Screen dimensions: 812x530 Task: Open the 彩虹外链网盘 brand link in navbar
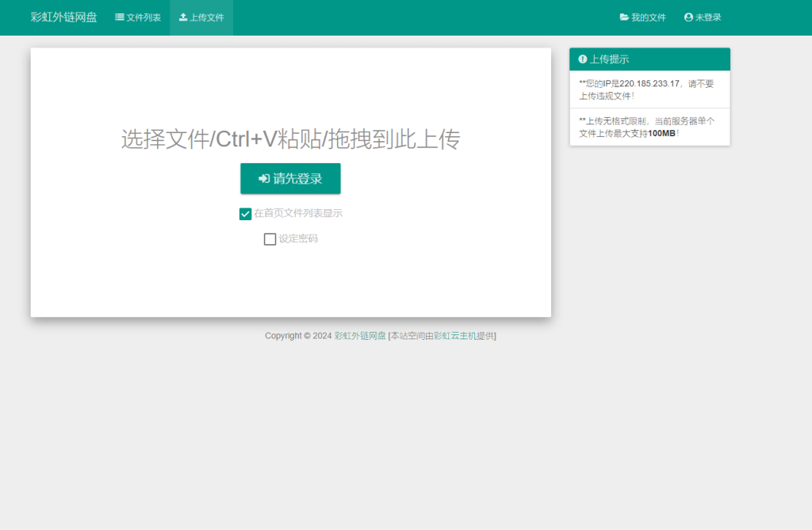point(63,17)
